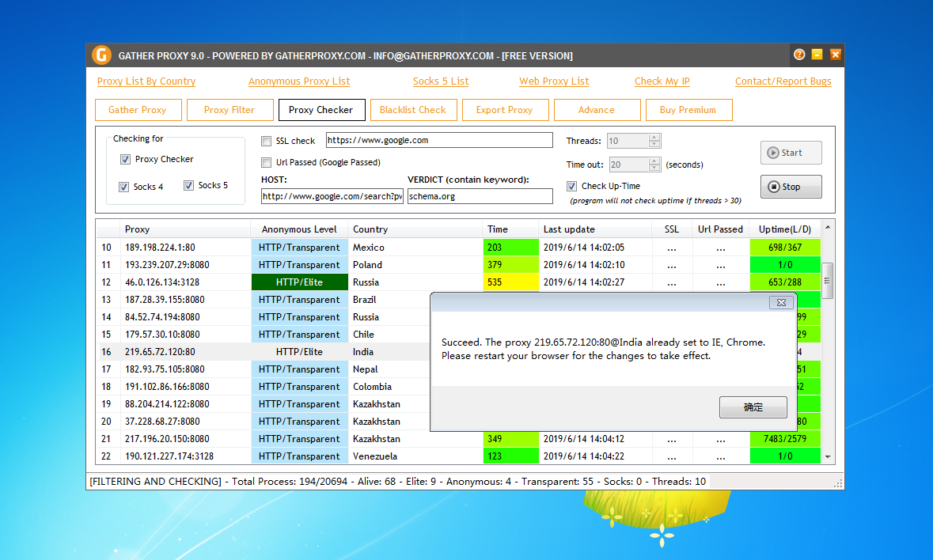Open the Advance tab
Screen dimensions: 933x560
(597, 110)
